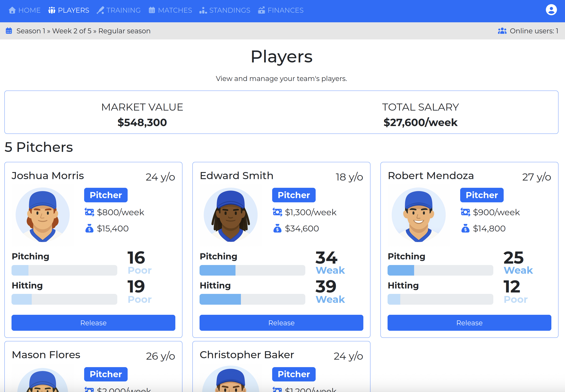Screen dimensions: 565x392
Task: Click the calendar icon beside Season 1
Action: tap(9, 31)
